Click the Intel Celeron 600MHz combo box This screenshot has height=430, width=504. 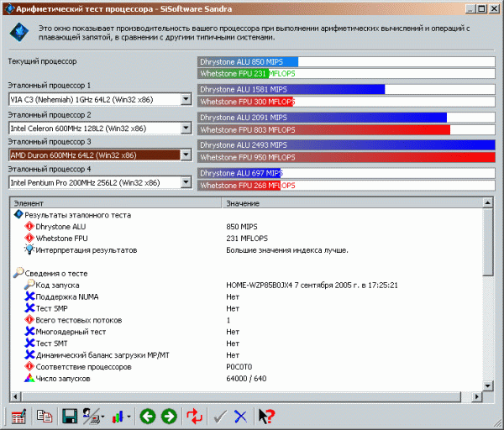(x=100, y=128)
